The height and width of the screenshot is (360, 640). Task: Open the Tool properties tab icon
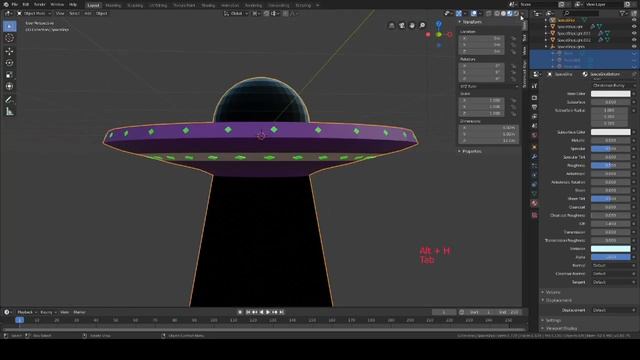tap(534, 86)
